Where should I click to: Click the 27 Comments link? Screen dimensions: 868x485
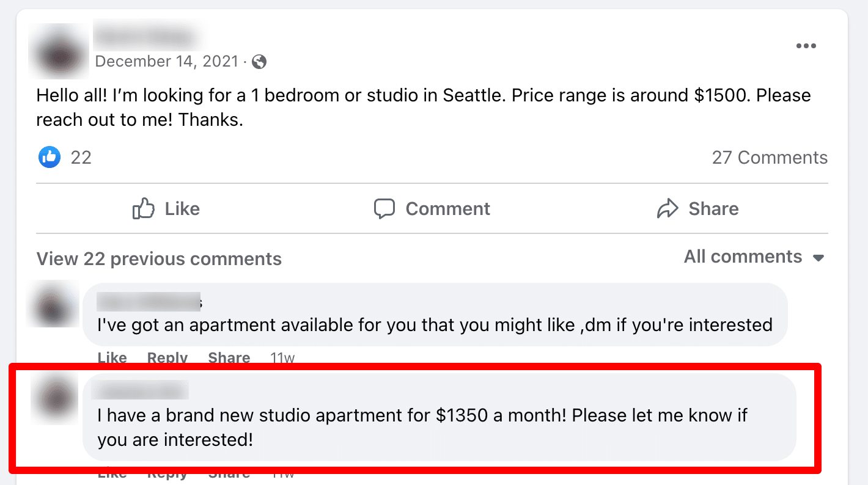770,157
